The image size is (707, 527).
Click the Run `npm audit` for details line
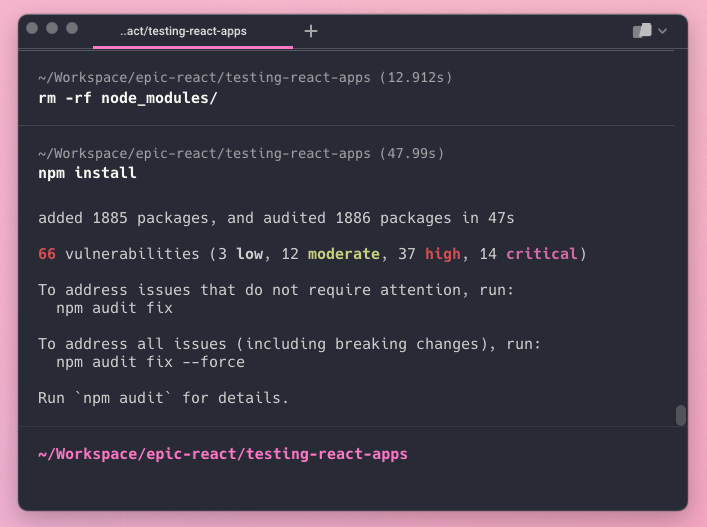click(x=163, y=398)
